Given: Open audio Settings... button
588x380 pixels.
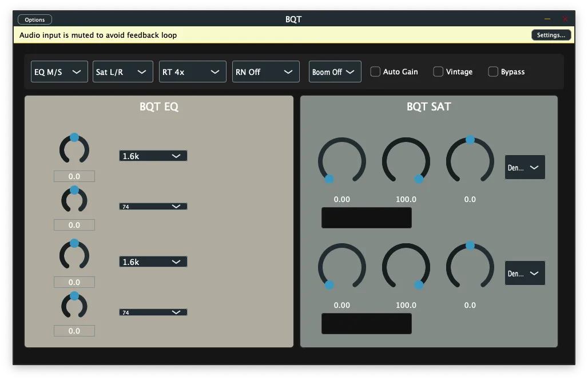Looking at the screenshot, I should pos(551,35).
